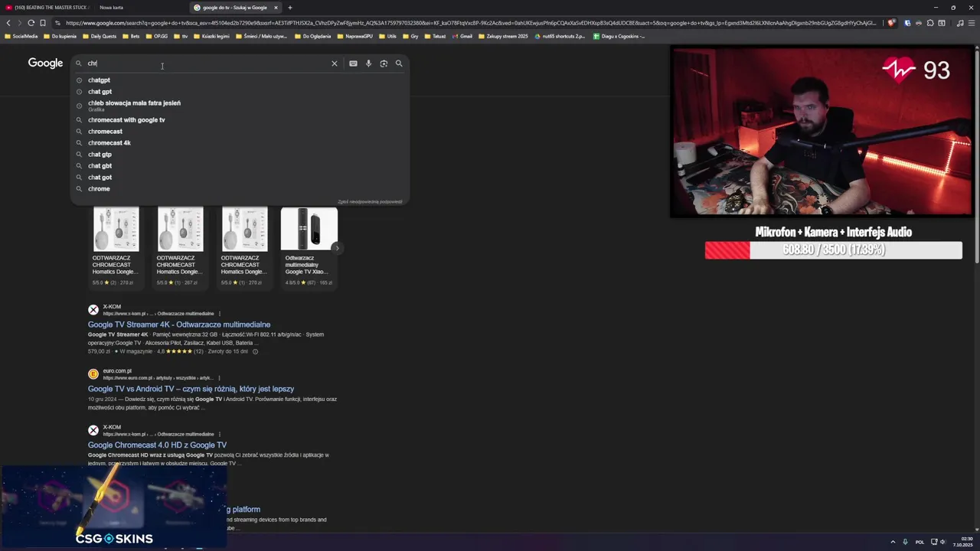The width and height of the screenshot is (980, 551).
Task: Show next products with carousel arrow
Action: 337,248
